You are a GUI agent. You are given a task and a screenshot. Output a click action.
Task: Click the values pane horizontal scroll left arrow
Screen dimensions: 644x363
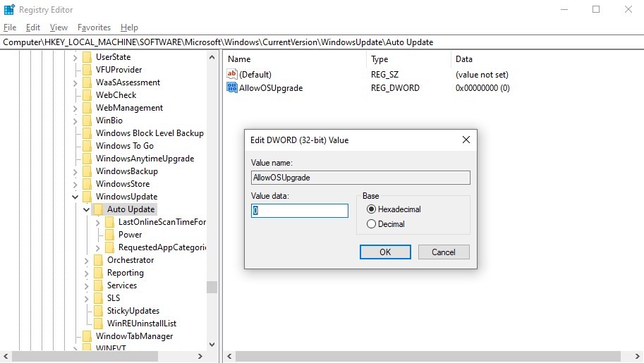click(x=229, y=356)
